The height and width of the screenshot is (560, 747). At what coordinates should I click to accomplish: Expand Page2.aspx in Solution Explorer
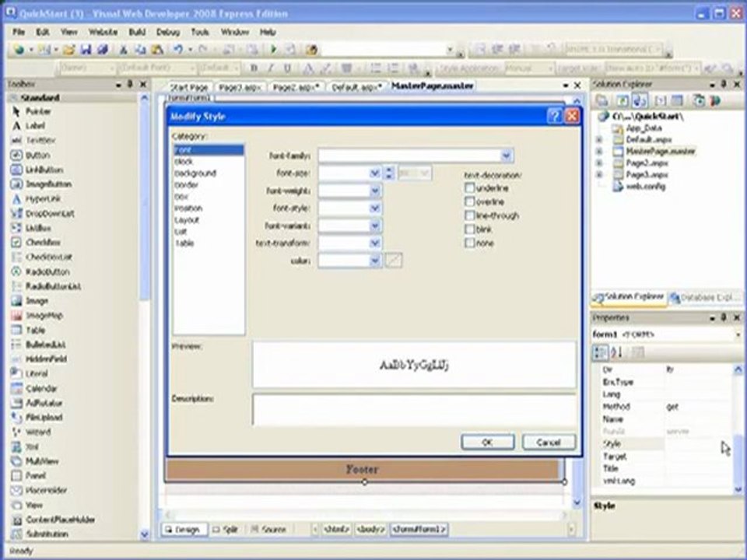(x=599, y=163)
